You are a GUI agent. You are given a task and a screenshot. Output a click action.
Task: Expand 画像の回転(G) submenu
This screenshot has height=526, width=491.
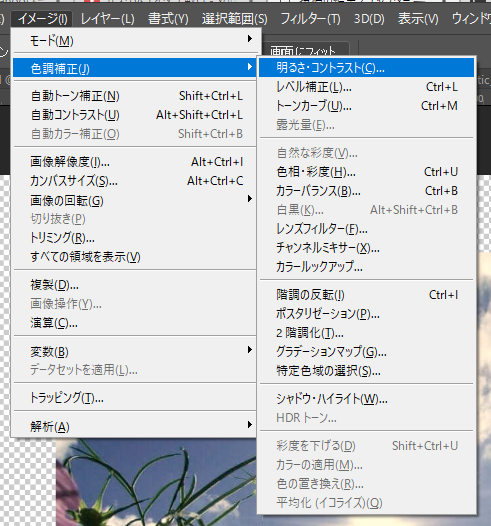(x=134, y=201)
